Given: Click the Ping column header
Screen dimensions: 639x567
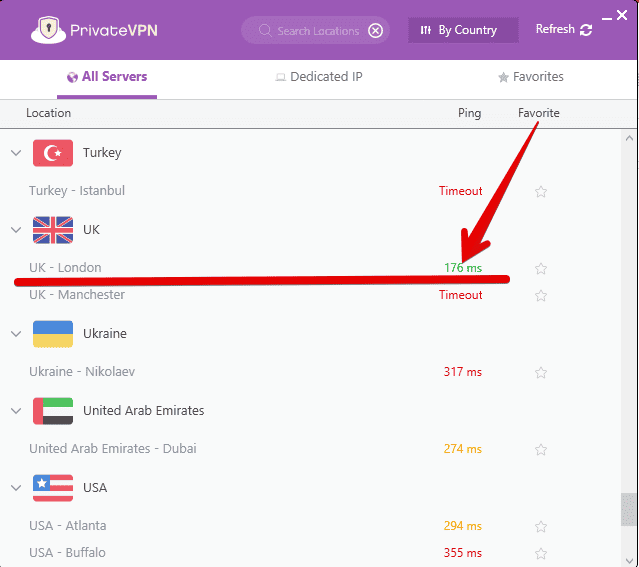Looking at the screenshot, I should click(469, 113).
